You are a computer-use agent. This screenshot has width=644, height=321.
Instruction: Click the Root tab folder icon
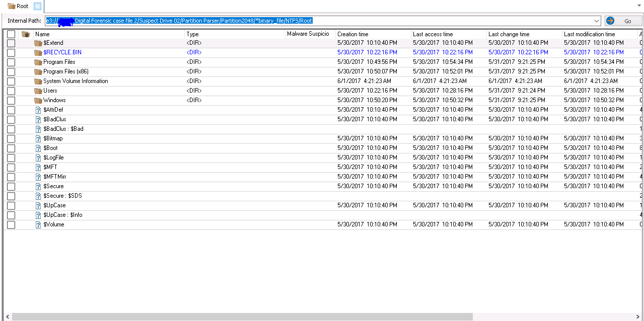pyautogui.click(x=11, y=6)
